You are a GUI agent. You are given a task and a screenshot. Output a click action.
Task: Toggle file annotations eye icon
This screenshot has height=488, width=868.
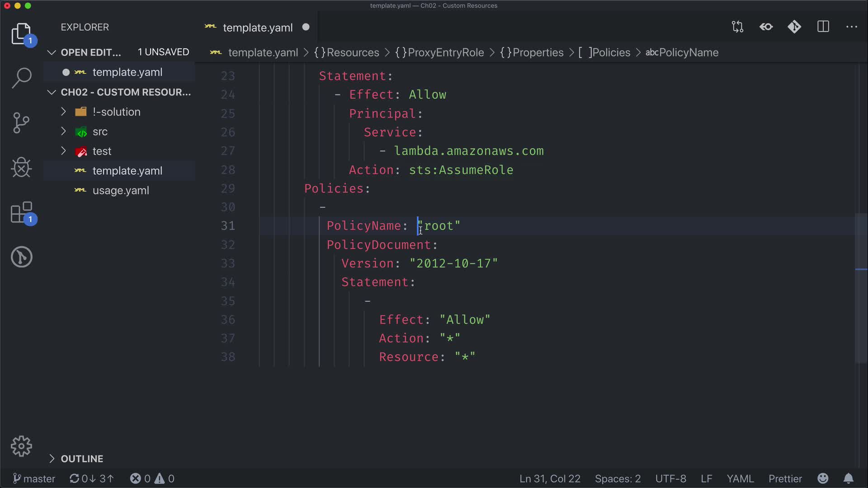766,27
